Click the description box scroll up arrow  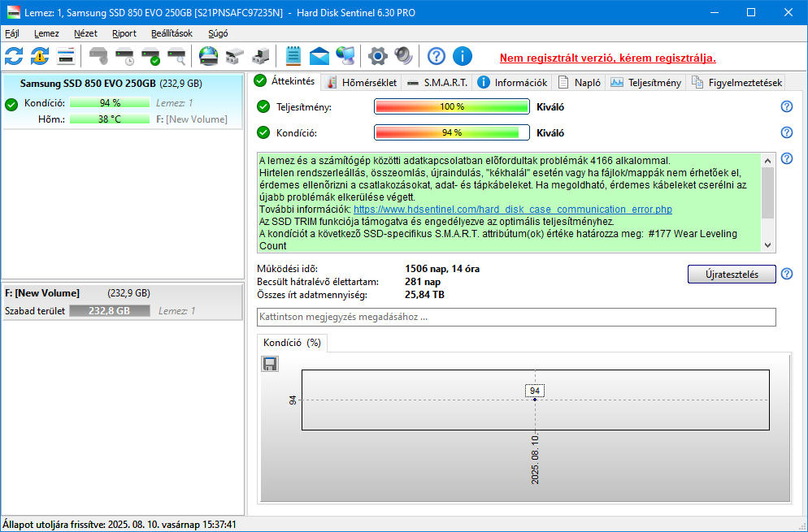[x=768, y=161]
